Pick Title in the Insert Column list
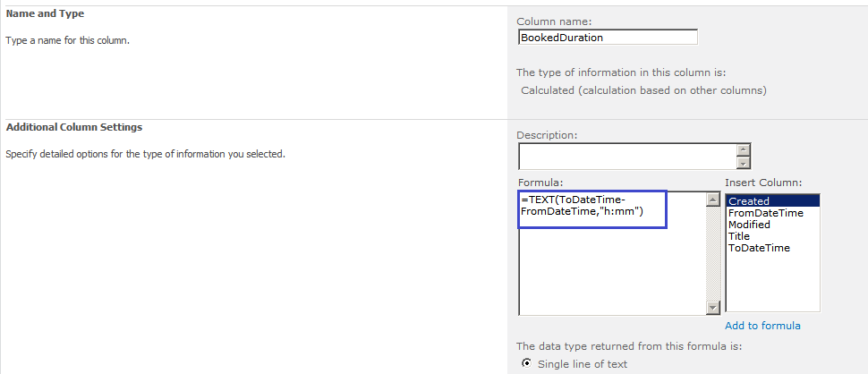The image size is (868, 374). pyautogui.click(x=739, y=236)
